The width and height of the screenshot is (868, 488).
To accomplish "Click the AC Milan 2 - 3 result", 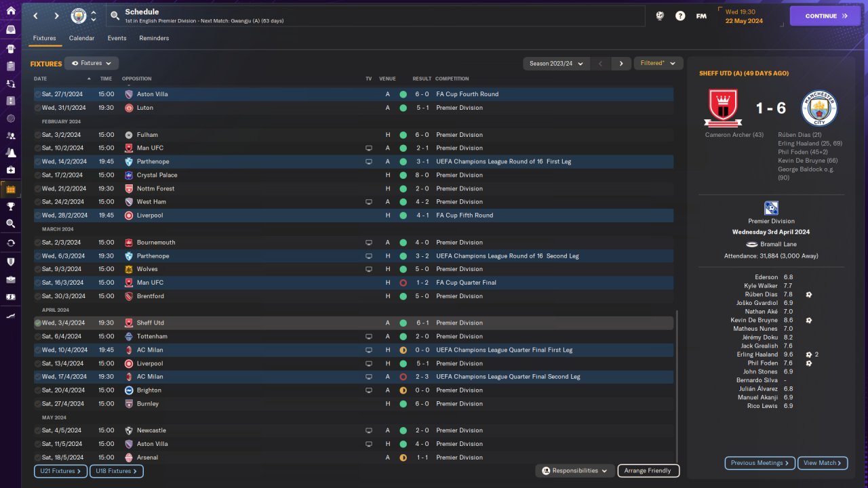I will click(422, 377).
